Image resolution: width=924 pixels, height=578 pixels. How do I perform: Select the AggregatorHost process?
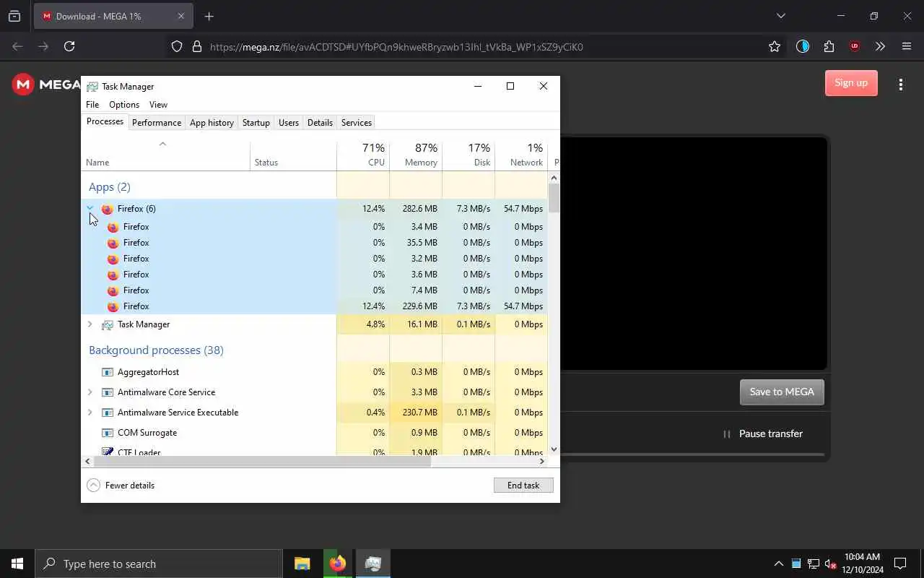click(x=315, y=372)
